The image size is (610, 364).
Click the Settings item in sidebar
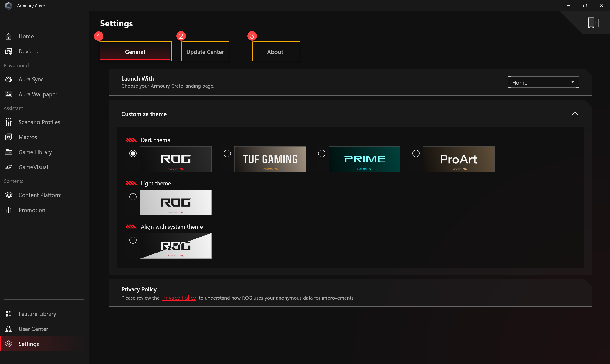click(44, 344)
